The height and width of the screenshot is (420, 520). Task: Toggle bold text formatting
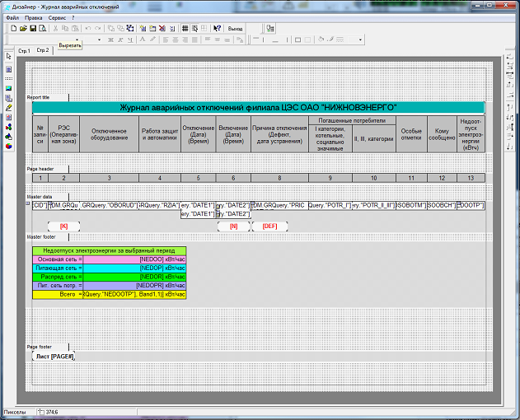point(110,39)
